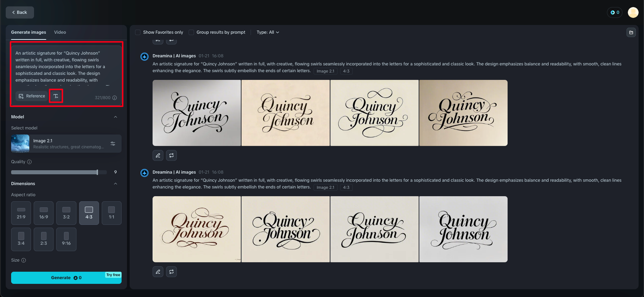Open the Type: All filter dropdown
Screen dimensions: 644x297
point(268,32)
